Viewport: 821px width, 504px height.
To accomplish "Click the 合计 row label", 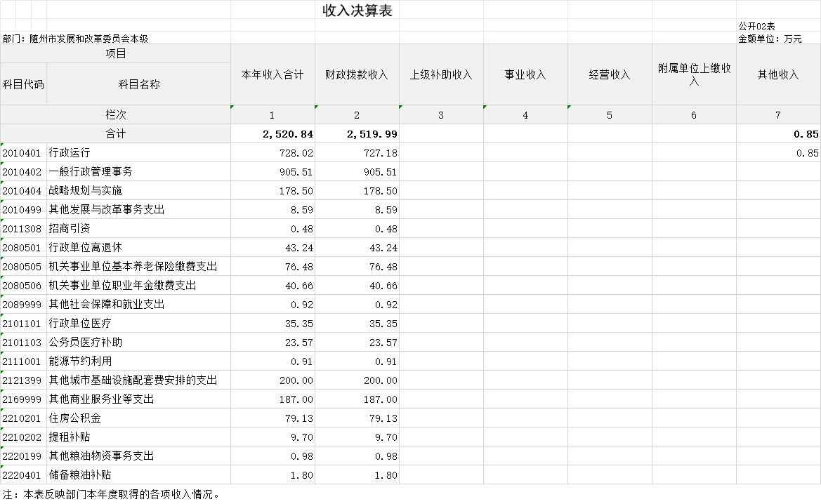I will (x=116, y=134).
